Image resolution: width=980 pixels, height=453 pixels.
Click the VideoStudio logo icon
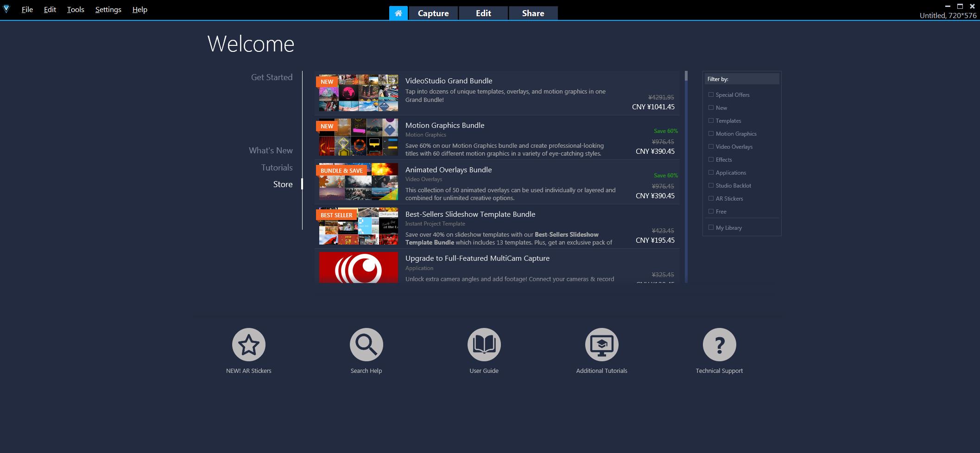[x=6, y=9]
